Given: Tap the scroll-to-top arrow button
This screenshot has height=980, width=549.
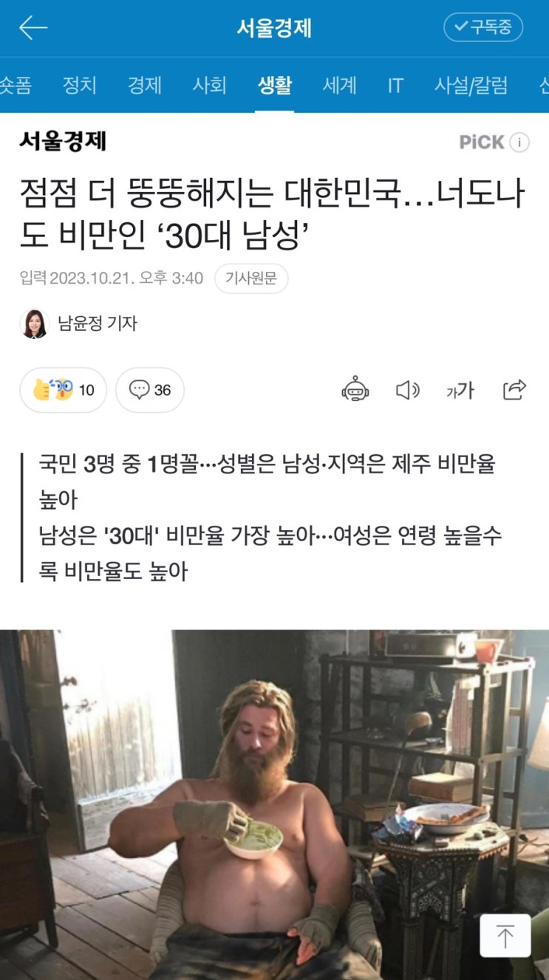Looking at the screenshot, I should [x=505, y=936].
